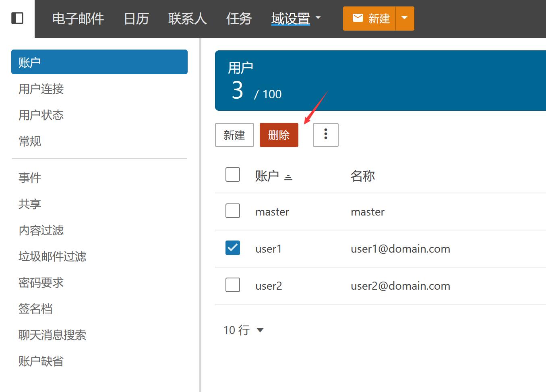Open 垃圾邮件过滤 spam filtering settings

click(52, 256)
